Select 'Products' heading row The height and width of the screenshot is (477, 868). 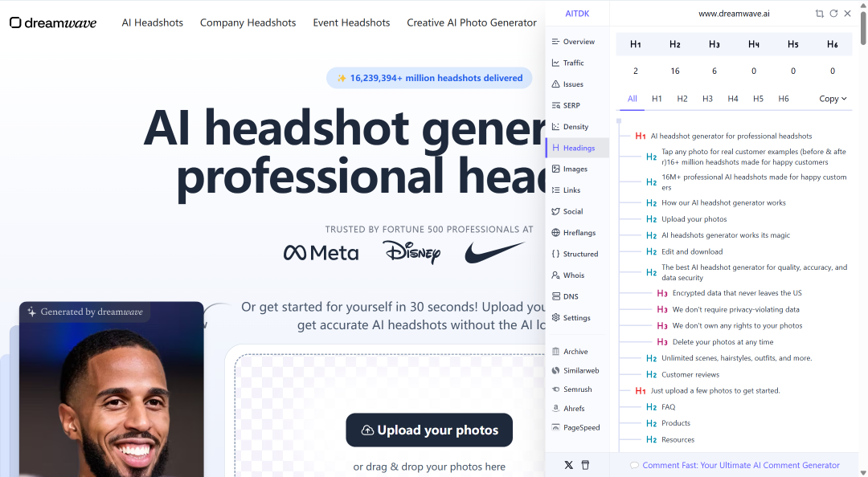click(676, 423)
